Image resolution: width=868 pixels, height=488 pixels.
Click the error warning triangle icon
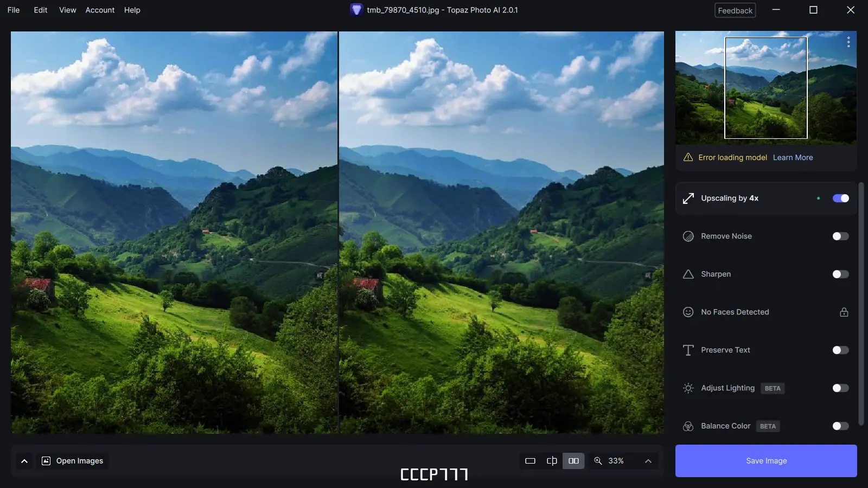click(688, 157)
